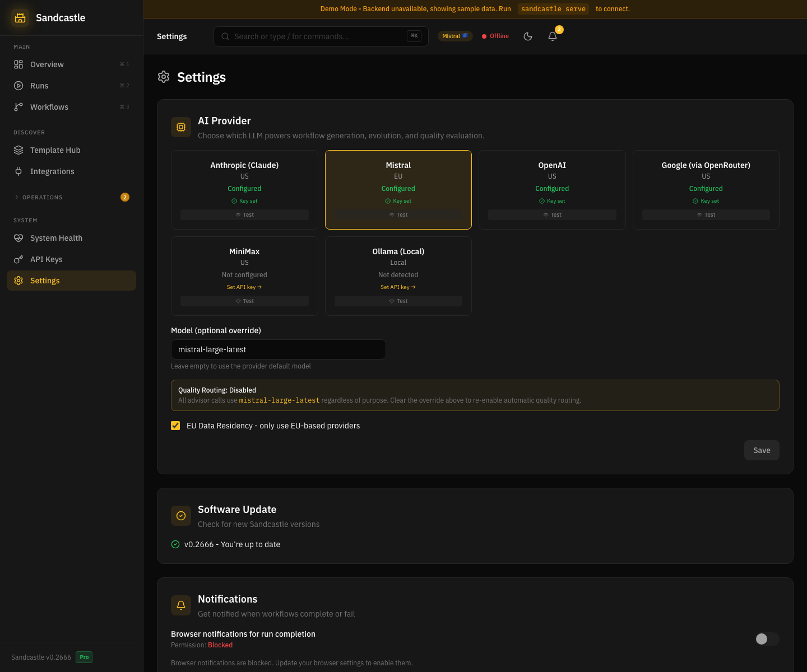
Task: Click the AI Provider chip icon
Action: (181, 127)
